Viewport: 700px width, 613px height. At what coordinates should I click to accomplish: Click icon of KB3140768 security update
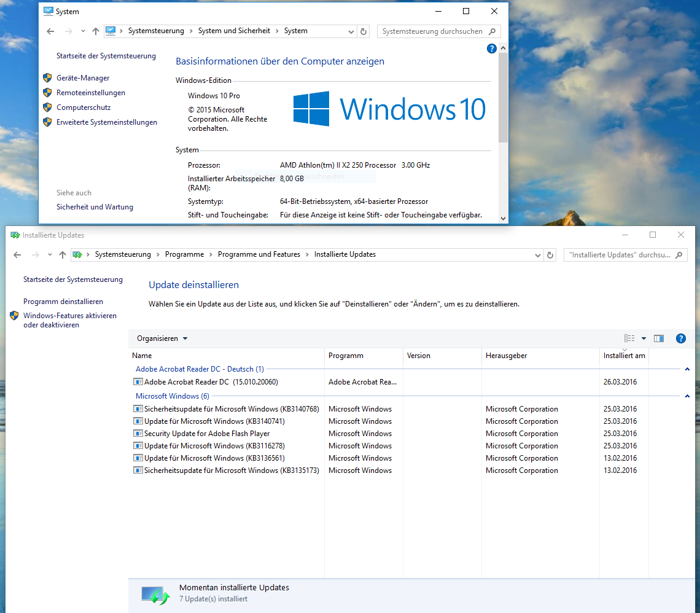(138, 408)
